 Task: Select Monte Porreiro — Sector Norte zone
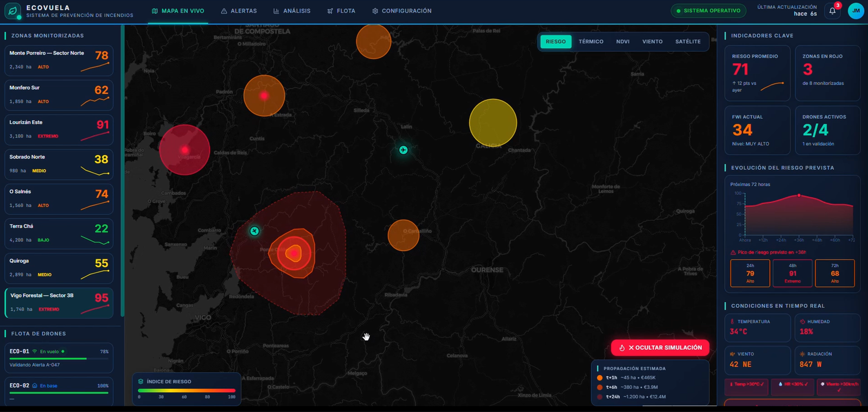(59, 60)
